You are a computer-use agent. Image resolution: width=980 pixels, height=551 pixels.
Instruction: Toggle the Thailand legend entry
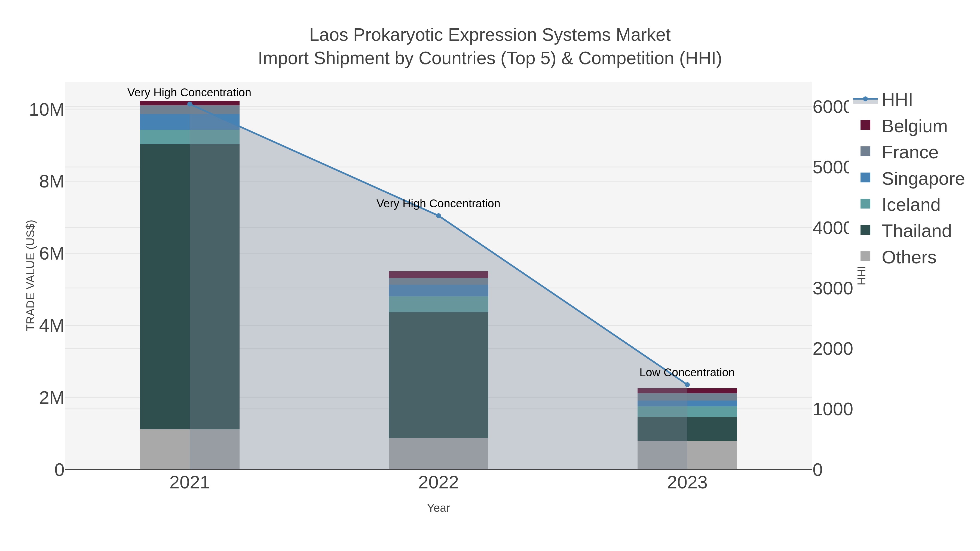click(906, 231)
